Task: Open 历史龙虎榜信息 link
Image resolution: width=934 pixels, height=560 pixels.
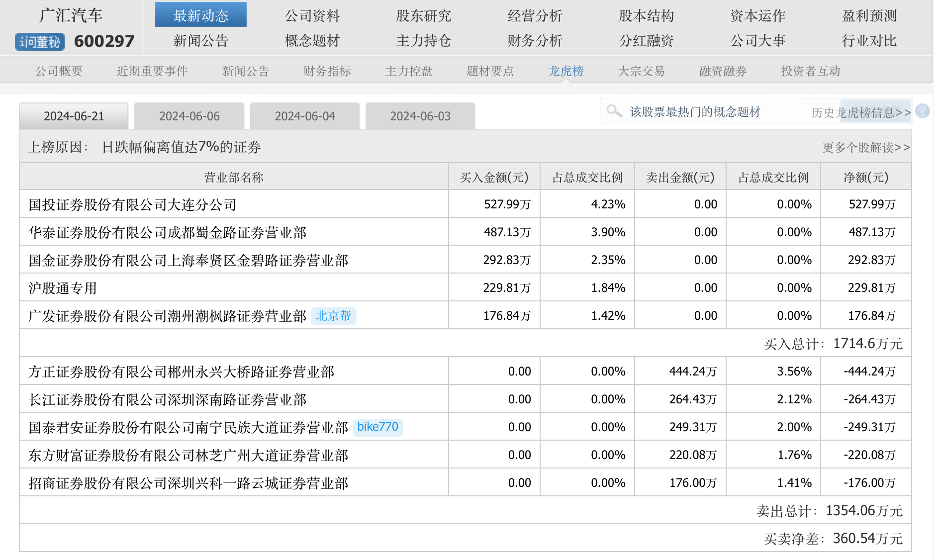Action: 861,112
